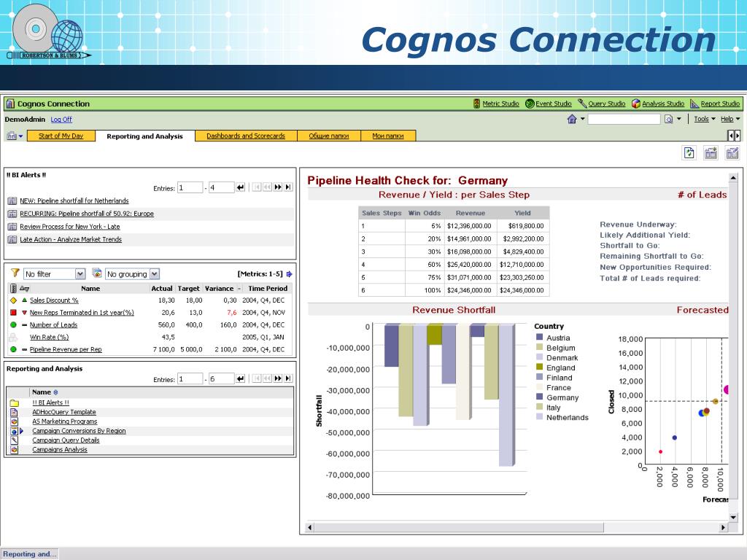Open Analysis Studio using the cube icon

coord(636,104)
